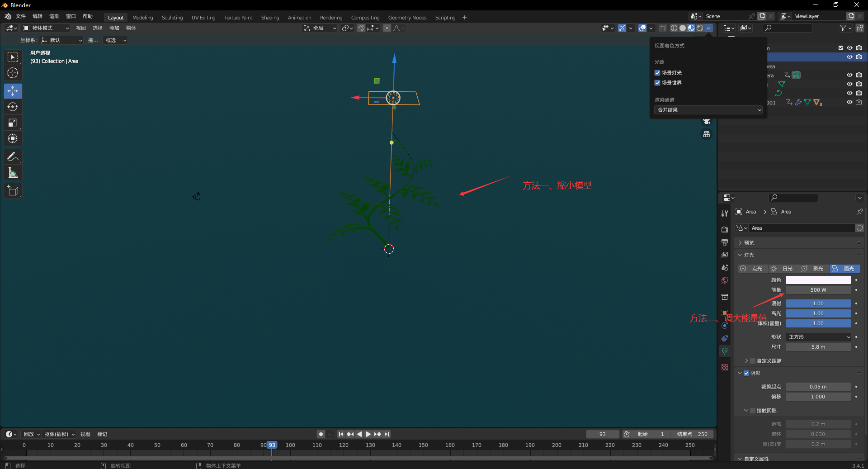Open the Output properties tab
This screenshot has width=868, height=469.
coord(725,242)
